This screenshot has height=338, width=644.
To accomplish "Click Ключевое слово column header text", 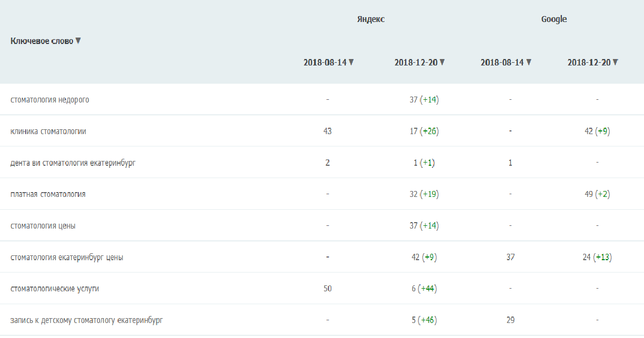I will (x=42, y=41).
